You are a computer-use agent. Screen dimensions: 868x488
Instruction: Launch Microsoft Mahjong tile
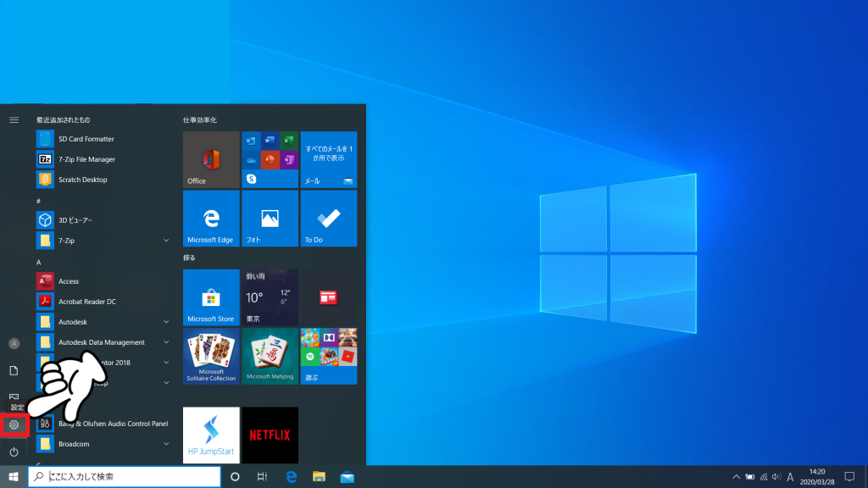pos(270,357)
